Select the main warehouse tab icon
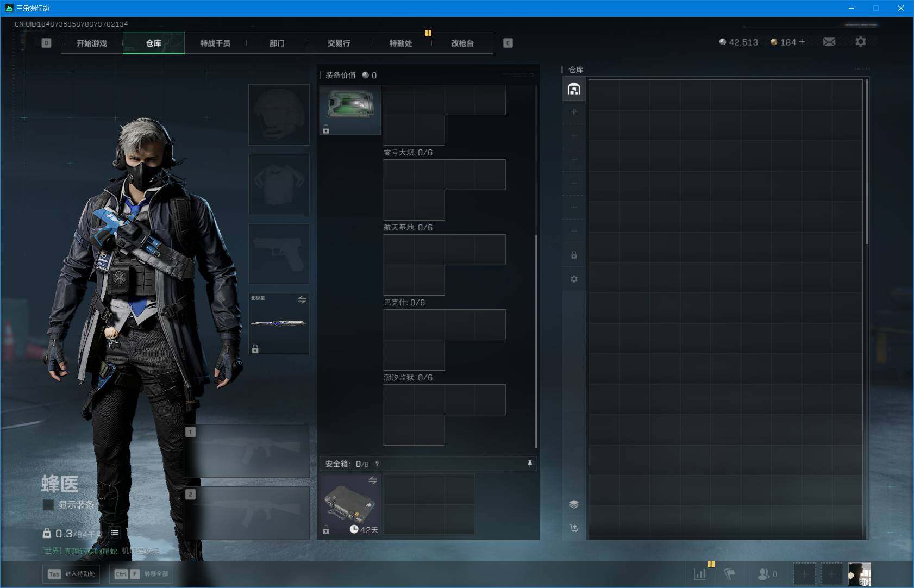Image resolution: width=914 pixels, height=588 pixels. (574, 89)
